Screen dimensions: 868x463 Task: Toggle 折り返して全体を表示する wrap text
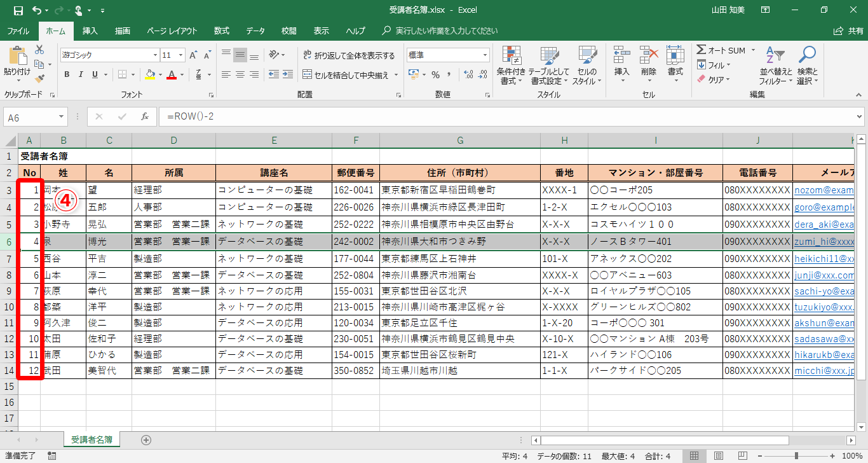tap(349, 55)
